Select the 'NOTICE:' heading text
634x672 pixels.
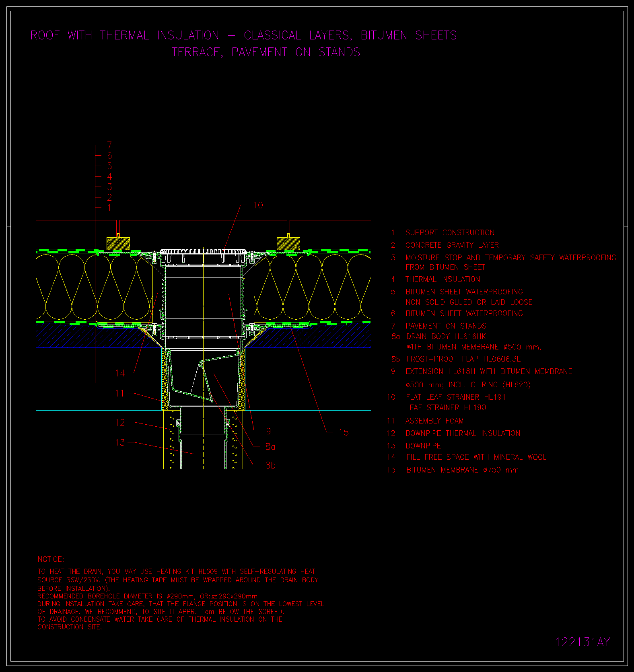coord(51,559)
